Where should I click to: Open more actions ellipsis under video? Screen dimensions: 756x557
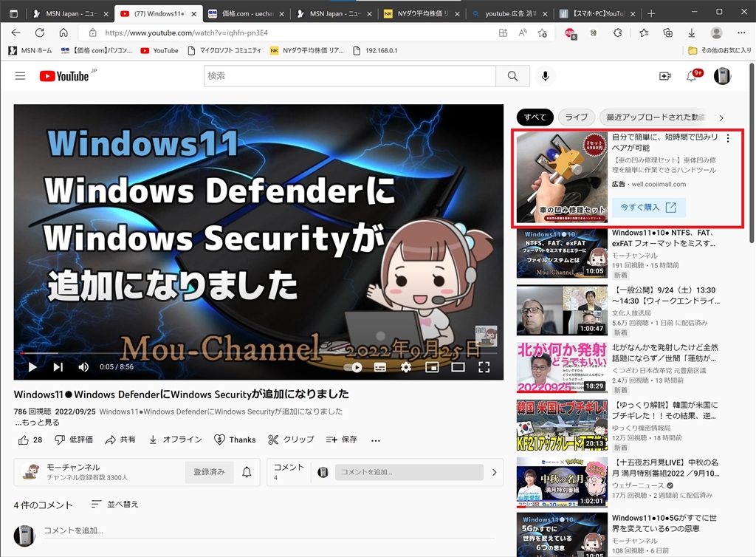coord(376,440)
